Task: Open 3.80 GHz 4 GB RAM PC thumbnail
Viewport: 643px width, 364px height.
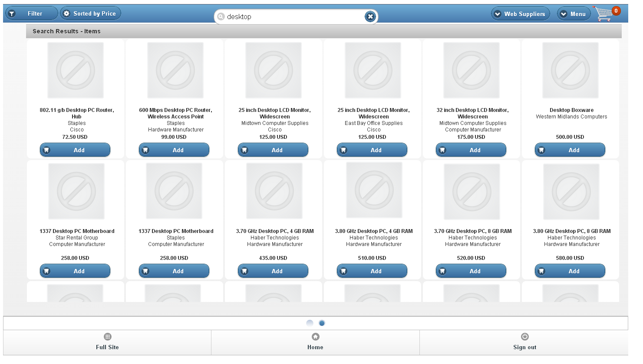Action: 374,190
